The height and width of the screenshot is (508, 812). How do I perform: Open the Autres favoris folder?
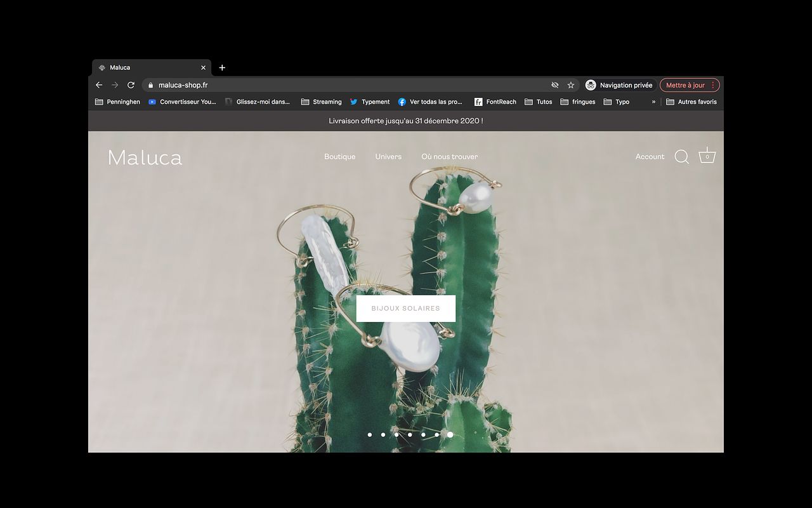(x=691, y=102)
